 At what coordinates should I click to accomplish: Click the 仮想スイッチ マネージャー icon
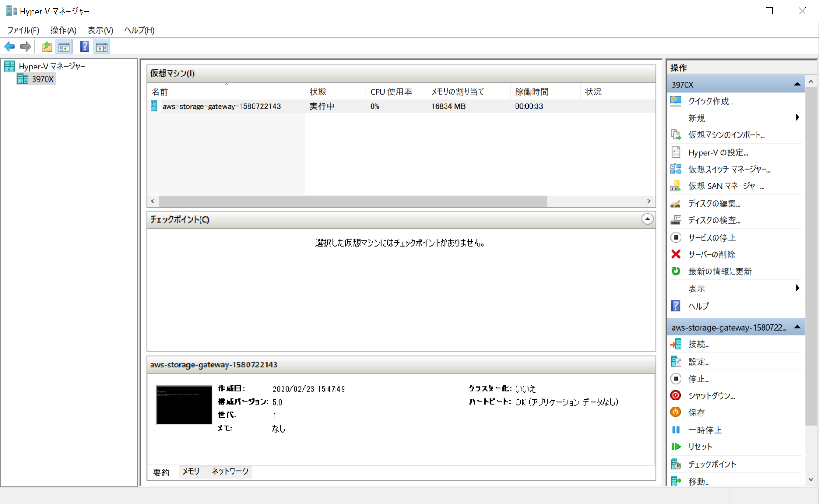pos(676,169)
